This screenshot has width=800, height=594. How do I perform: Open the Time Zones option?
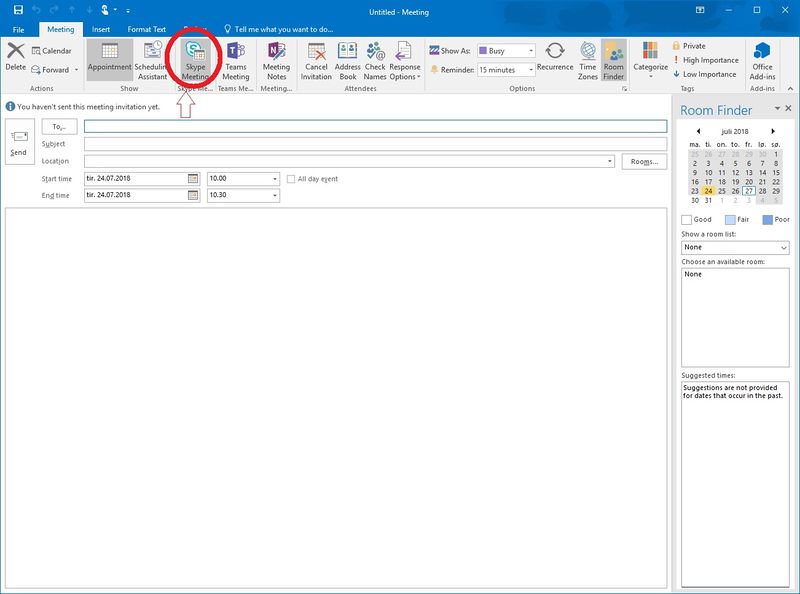(588, 59)
